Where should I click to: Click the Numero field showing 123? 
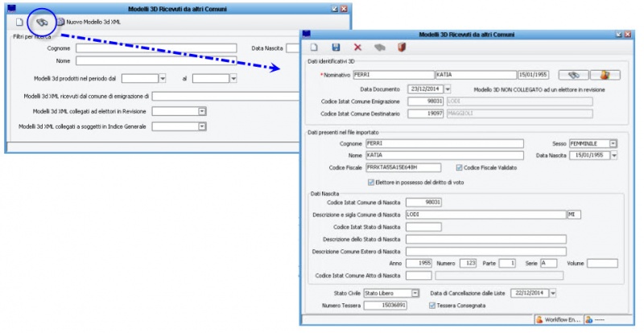tap(468, 263)
